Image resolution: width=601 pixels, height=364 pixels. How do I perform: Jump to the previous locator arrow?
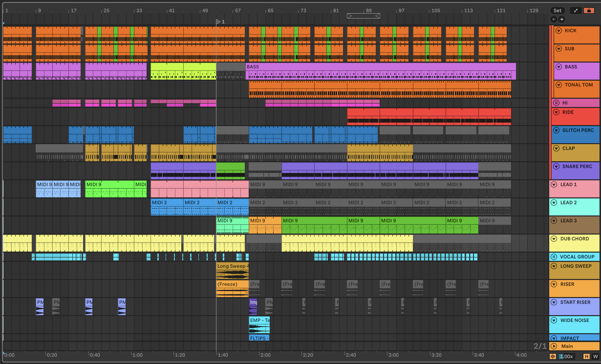(x=554, y=19)
